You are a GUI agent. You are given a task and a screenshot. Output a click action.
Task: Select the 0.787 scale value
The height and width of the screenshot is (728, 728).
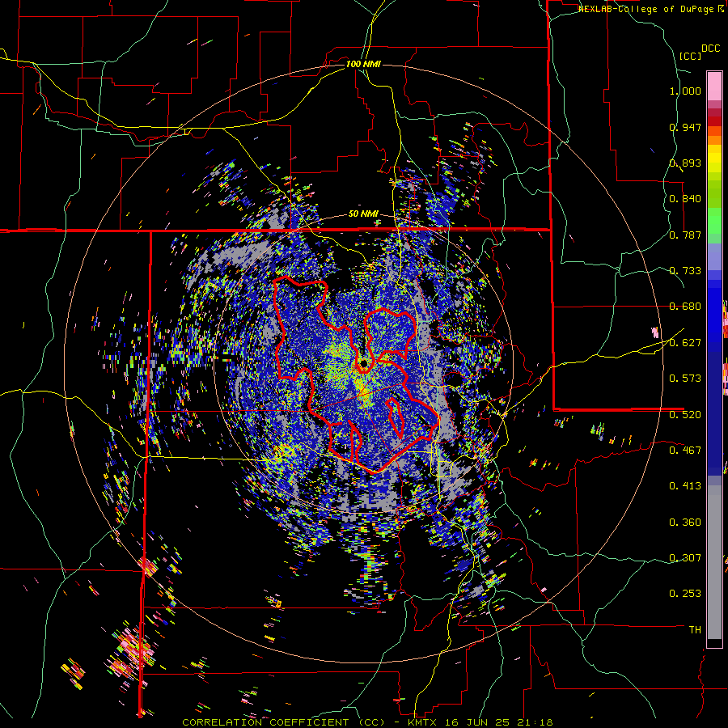coord(685,235)
